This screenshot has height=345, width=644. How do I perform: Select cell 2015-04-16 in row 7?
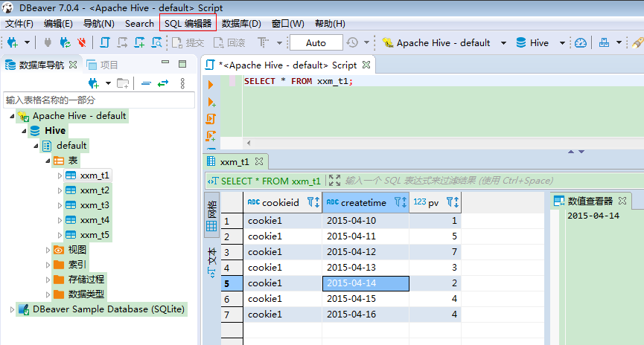366,315
